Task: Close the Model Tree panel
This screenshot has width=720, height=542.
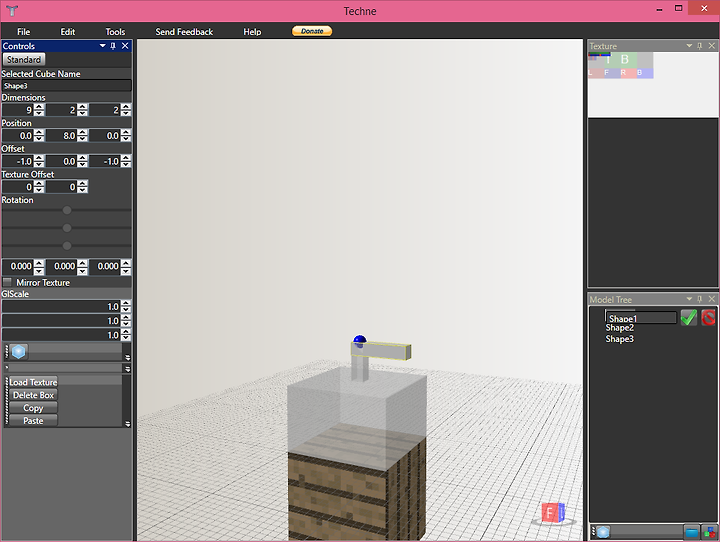Action: [x=711, y=299]
